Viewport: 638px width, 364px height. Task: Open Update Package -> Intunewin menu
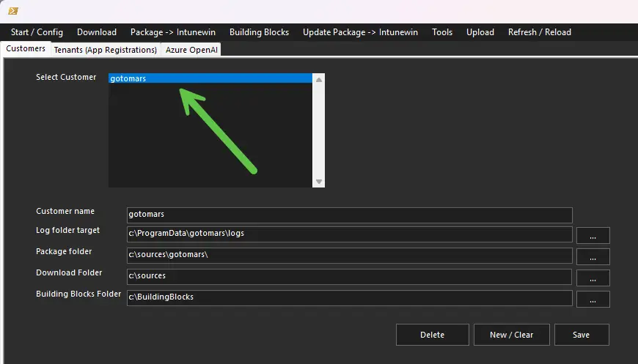360,32
